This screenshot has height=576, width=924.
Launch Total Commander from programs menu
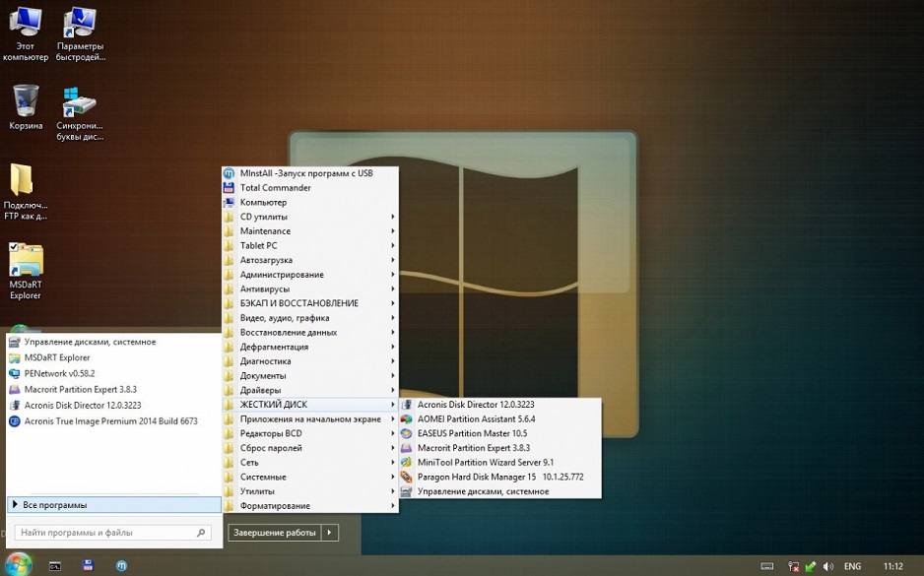click(x=310, y=187)
